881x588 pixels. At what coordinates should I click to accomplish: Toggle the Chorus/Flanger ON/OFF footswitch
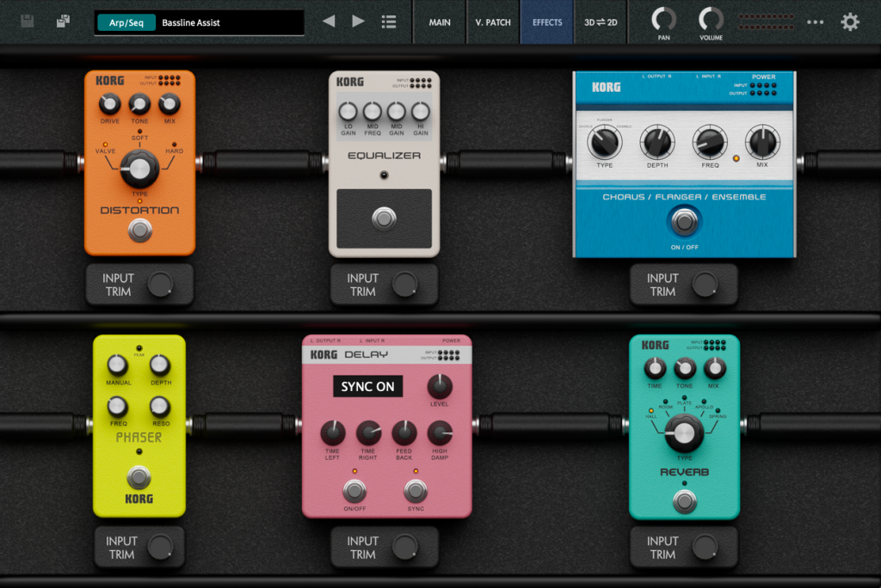pos(685,222)
